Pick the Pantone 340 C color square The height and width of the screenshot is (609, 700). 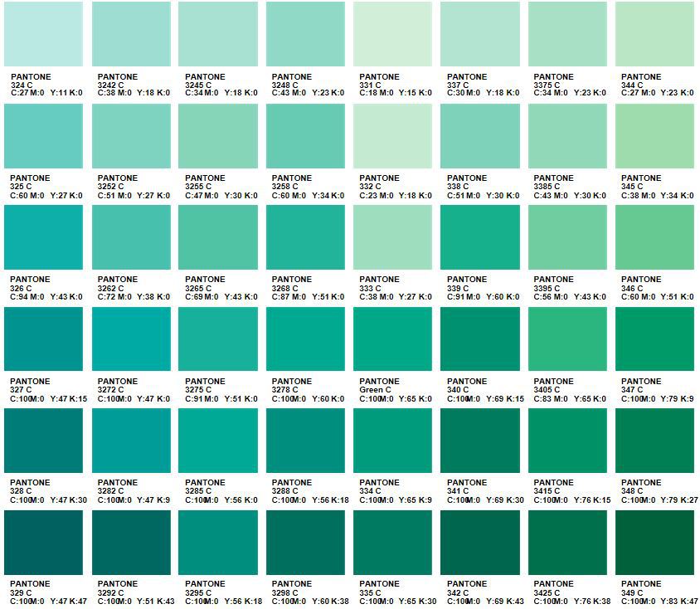[480, 339]
